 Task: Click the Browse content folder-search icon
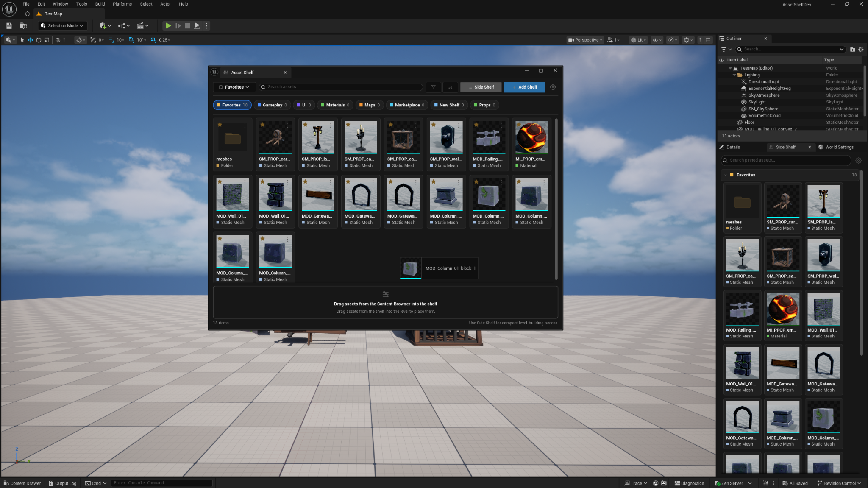click(x=24, y=26)
